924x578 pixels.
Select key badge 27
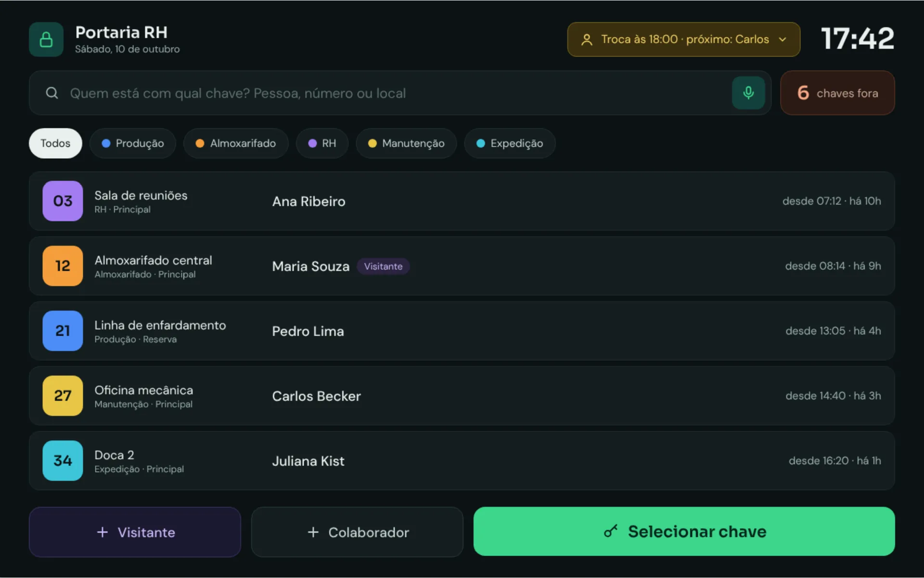coord(63,396)
